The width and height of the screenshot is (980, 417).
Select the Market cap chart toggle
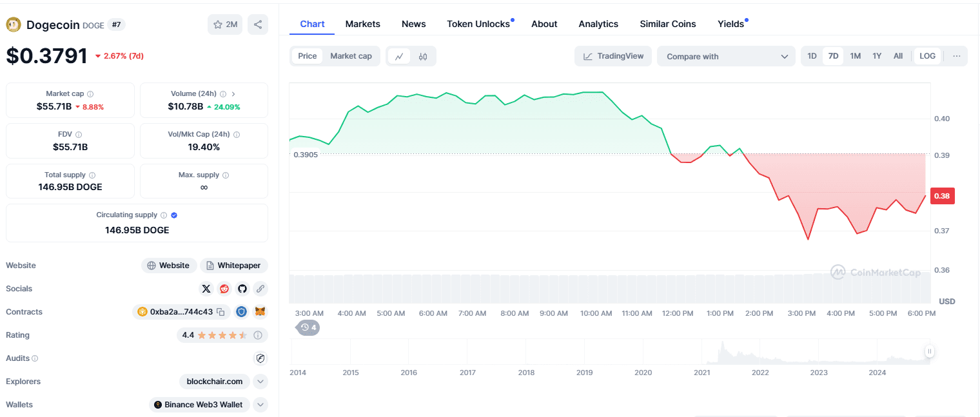click(351, 56)
